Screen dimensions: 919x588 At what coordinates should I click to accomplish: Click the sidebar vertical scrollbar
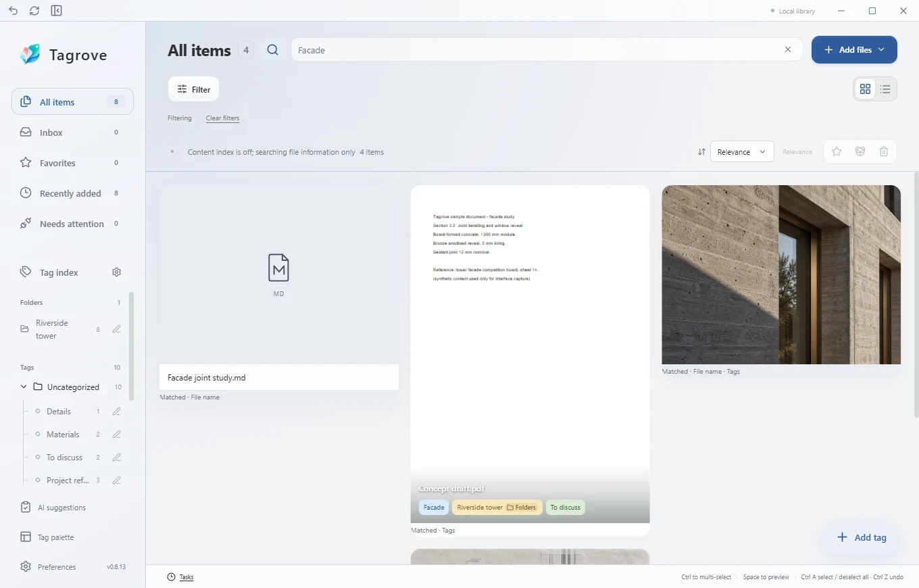[131, 346]
